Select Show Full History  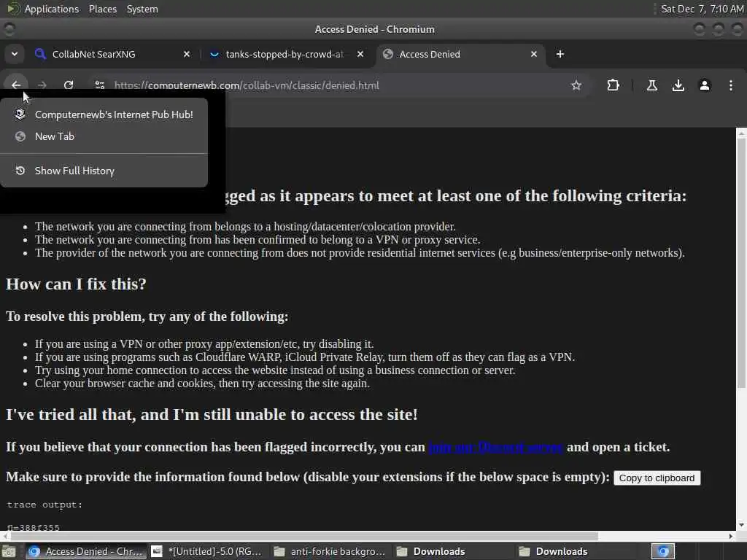click(104, 171)
